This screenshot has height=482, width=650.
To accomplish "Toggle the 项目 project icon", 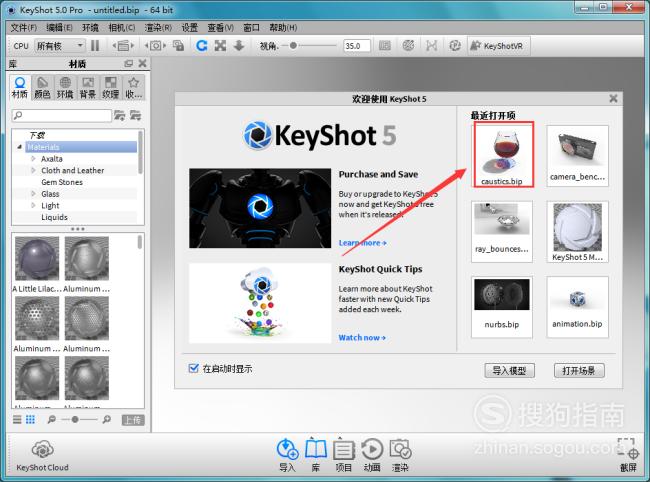I will click(343, 455).
